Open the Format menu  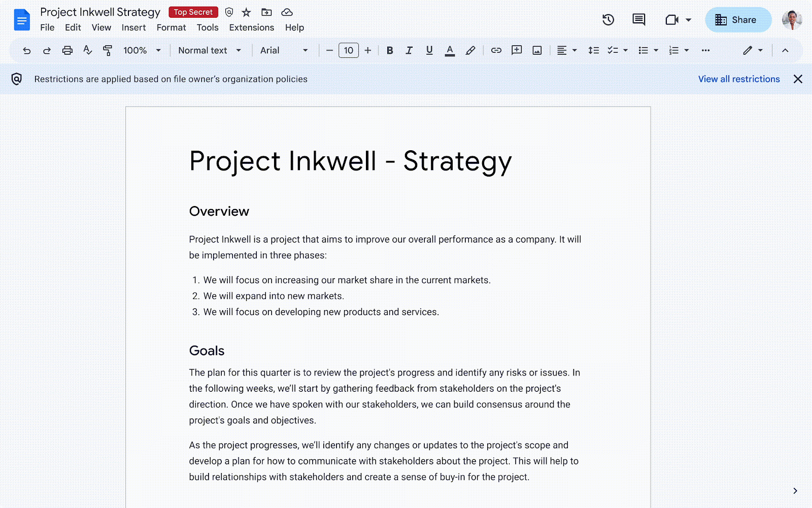(x=171, y=27)
